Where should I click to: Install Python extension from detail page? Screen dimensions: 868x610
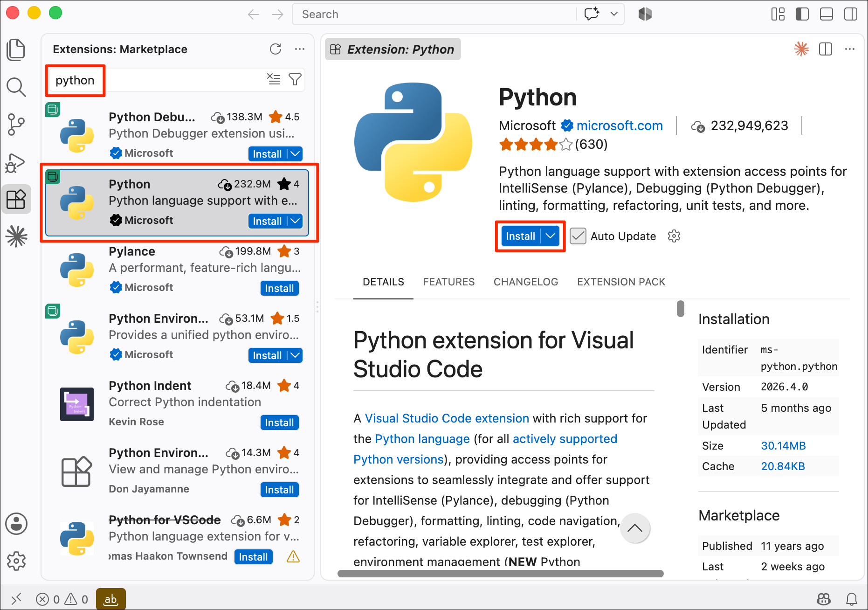pos(520,236)
